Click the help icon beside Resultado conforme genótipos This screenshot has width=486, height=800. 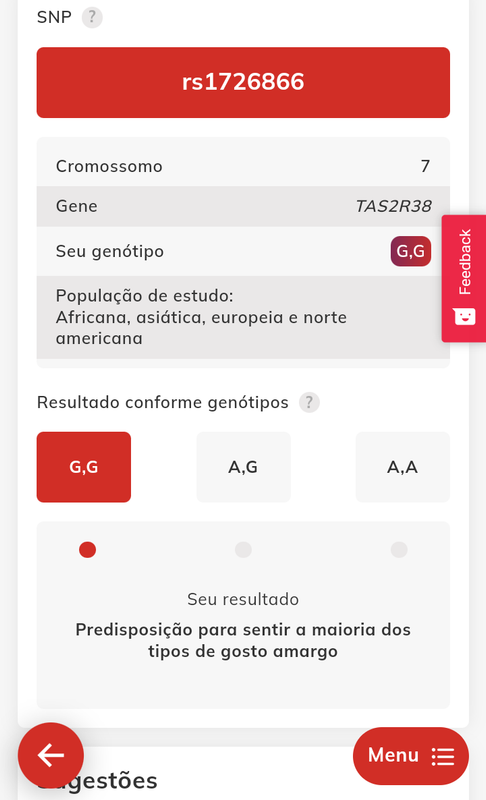coord(309,402)
